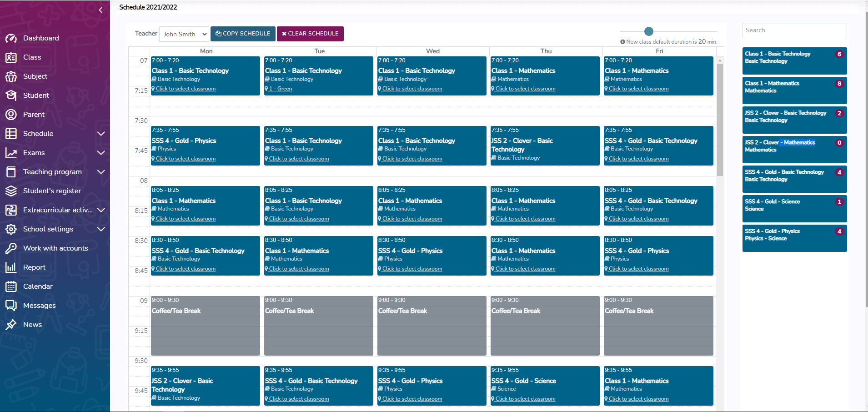Click the Messages chat bubble icon
This screenshot has height=412, width=868.
coord(11,306)
